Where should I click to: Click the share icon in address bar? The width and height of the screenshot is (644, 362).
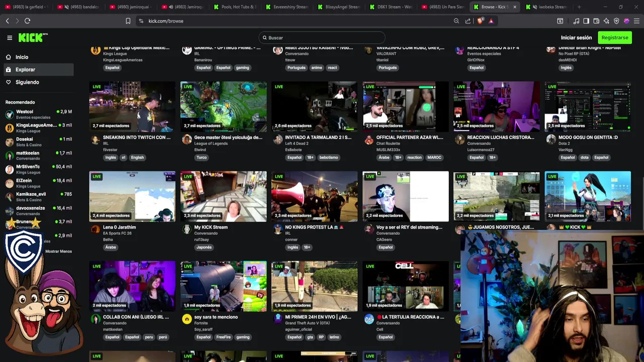(x=468, y=21)
